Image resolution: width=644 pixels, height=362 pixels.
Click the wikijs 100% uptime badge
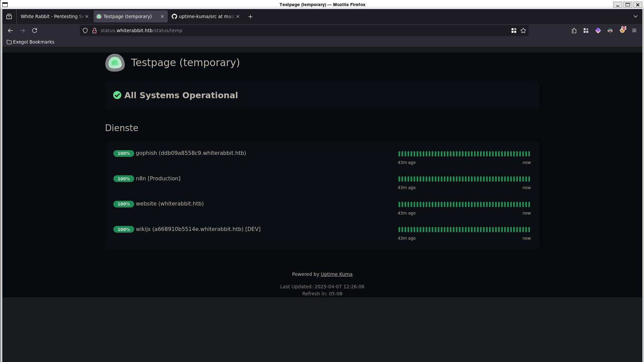point(123,230)
